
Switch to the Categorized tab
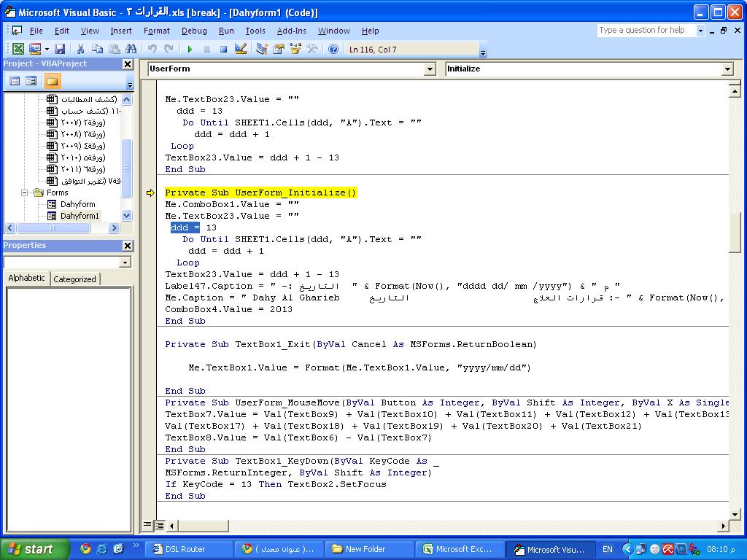[x=75, y=279]
